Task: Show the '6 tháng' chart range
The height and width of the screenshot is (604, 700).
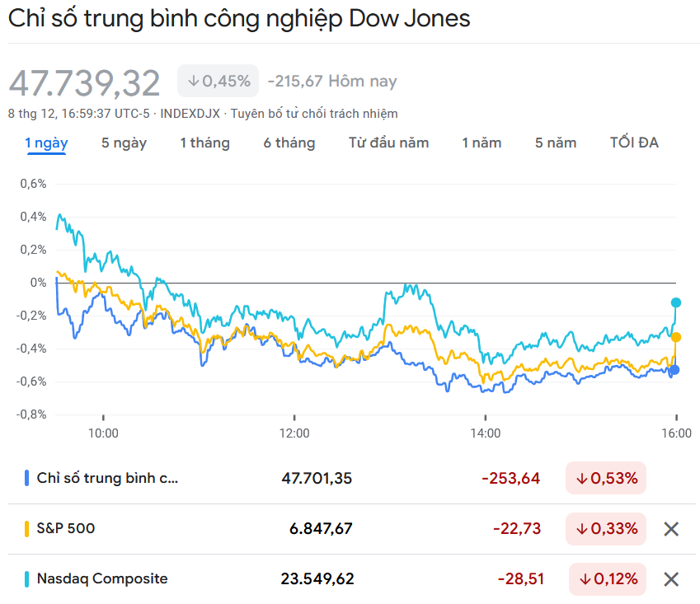Action: [289, 143]
